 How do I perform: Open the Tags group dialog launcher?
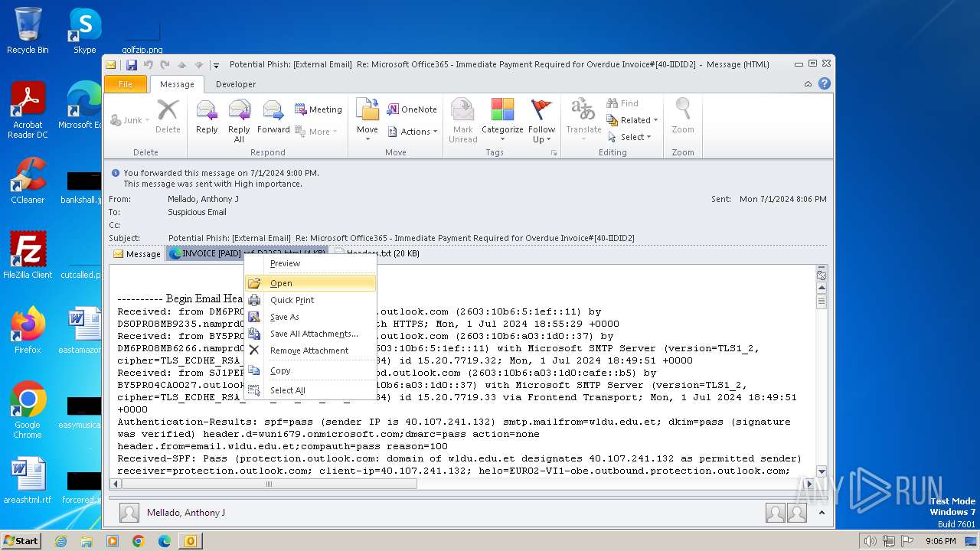pyautogui.click(x=554, y=153)
